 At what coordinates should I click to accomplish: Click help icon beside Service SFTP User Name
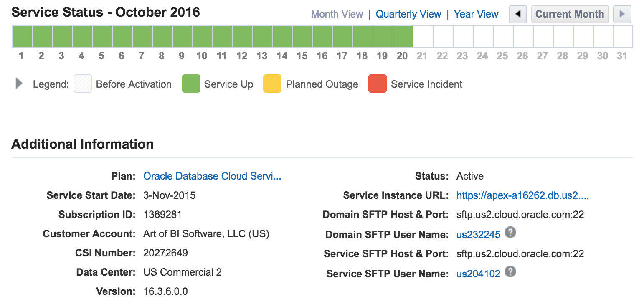coord(510,272)
